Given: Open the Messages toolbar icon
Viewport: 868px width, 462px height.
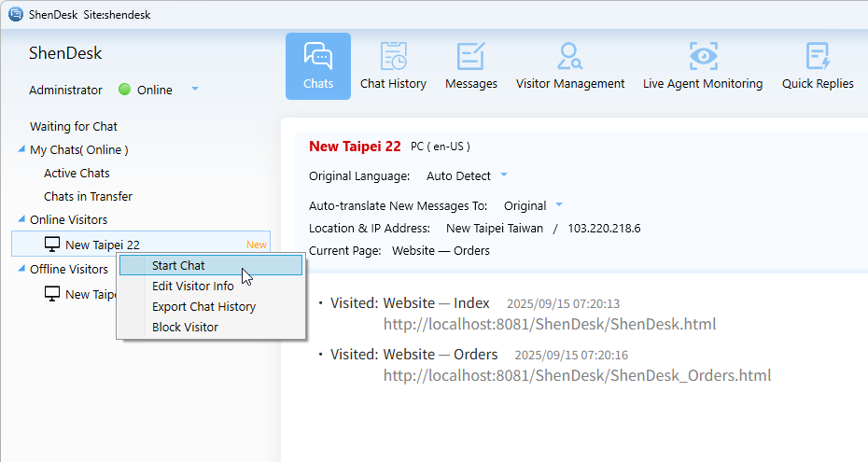Looking at the screenshot, I should (x=471, y=65).
